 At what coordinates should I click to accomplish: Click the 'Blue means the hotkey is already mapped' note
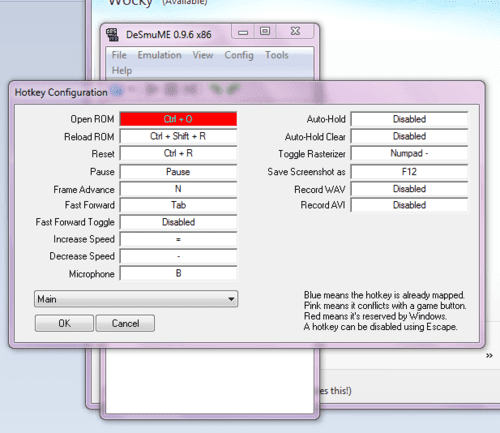click(384, 295)
